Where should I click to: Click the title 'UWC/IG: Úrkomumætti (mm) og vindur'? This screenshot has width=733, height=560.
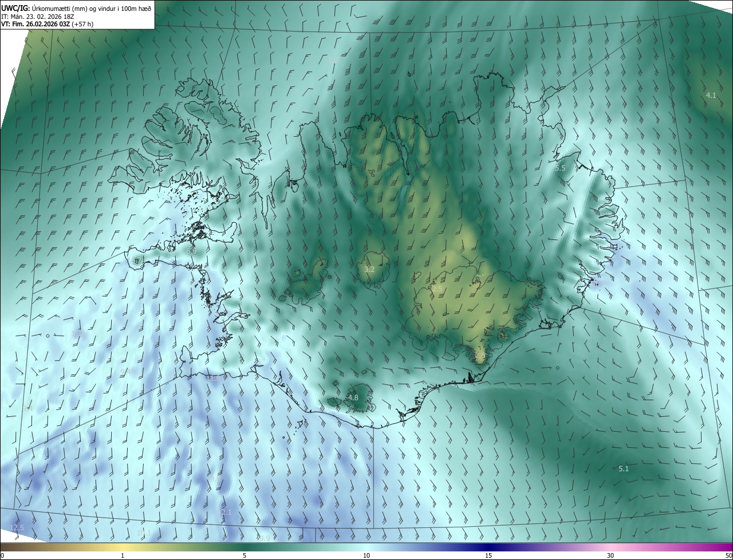77,7
